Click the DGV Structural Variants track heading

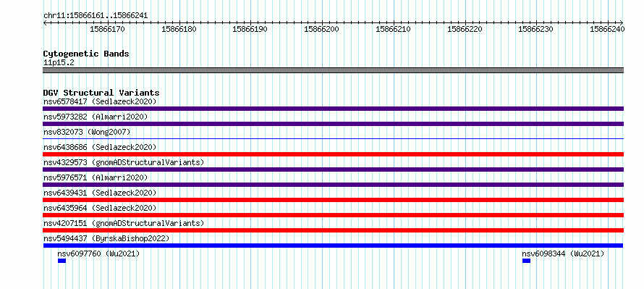[101, 93]
